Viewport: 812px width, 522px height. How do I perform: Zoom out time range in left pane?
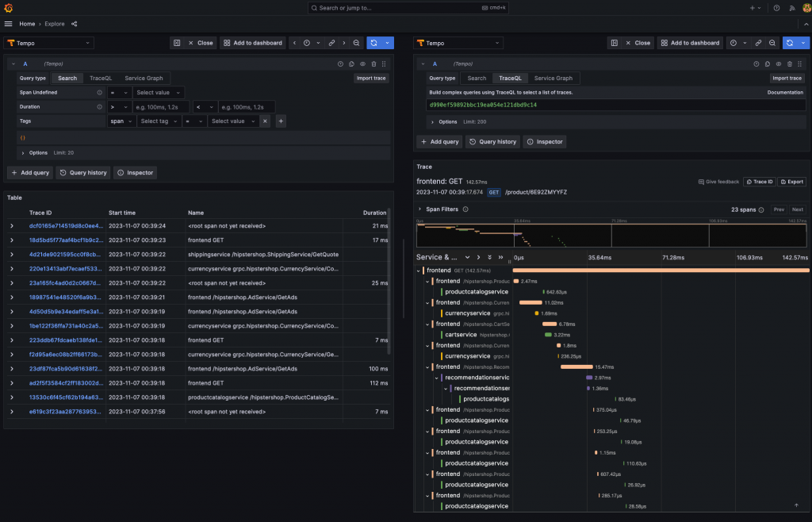coord(356,43)
